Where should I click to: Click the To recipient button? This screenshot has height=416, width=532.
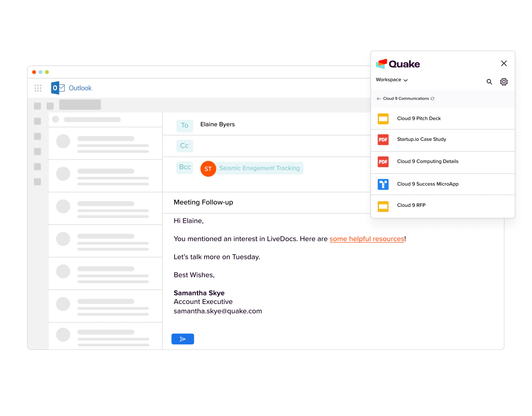click(x=185, y=126)
